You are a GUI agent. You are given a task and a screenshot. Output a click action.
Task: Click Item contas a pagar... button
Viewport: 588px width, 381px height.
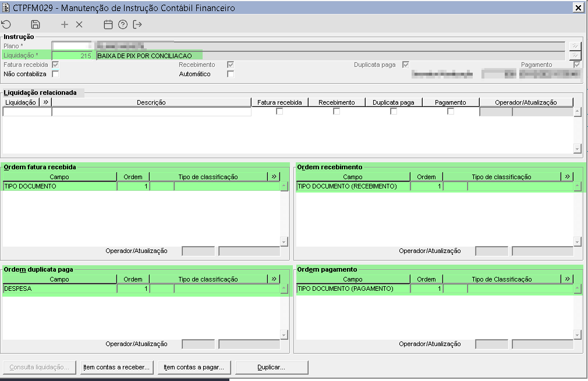click(x=194, y=367)
